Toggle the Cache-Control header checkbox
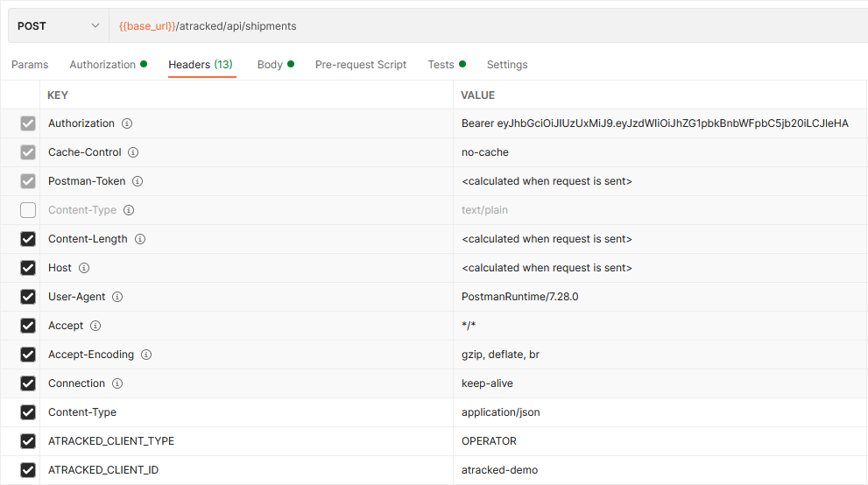 coord(28,152)
